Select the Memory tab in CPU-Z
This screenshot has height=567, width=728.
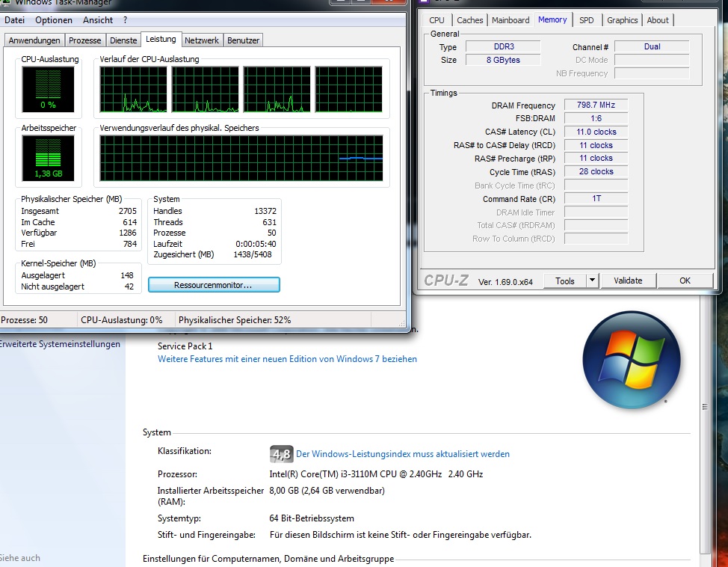552,19
